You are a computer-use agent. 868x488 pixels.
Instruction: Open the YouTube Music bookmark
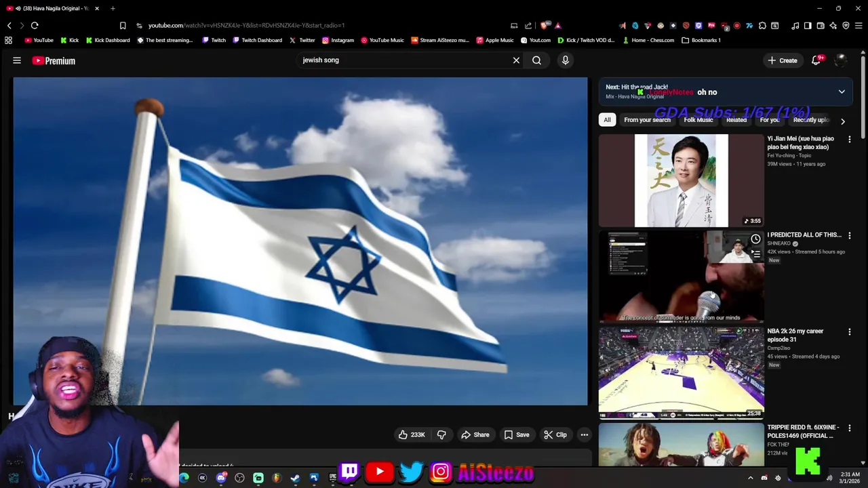click(382, 40)
